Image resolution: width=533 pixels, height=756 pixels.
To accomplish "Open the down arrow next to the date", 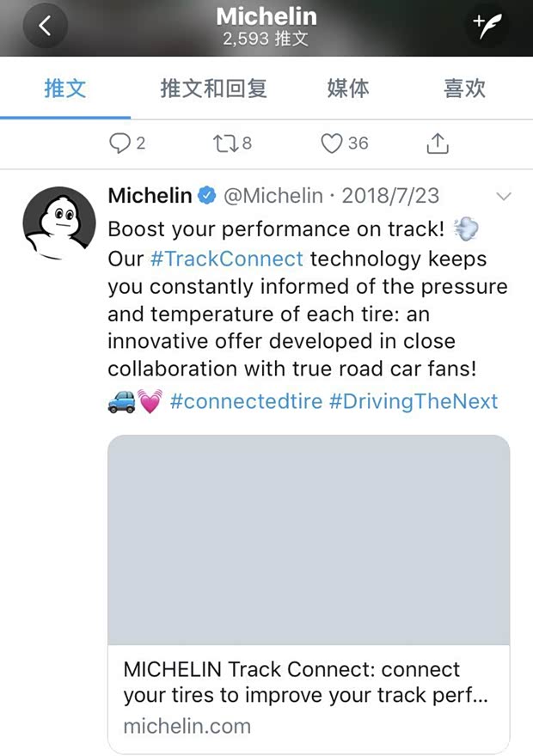I will [504, 197].
